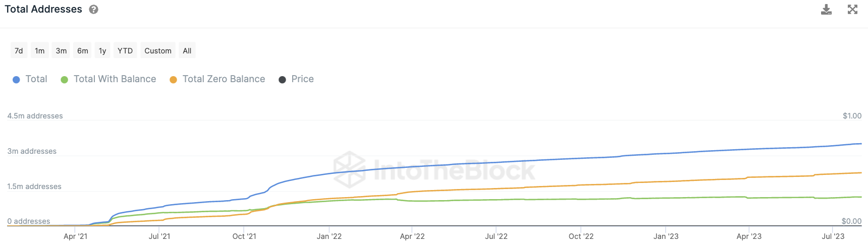Download the chart data
This screenshot has height=247, width=868.
(826, 10)
